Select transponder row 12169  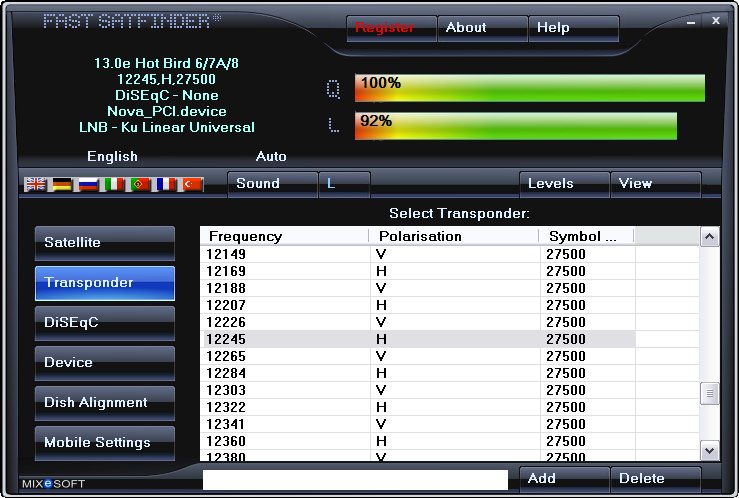[x=418, y=271]
